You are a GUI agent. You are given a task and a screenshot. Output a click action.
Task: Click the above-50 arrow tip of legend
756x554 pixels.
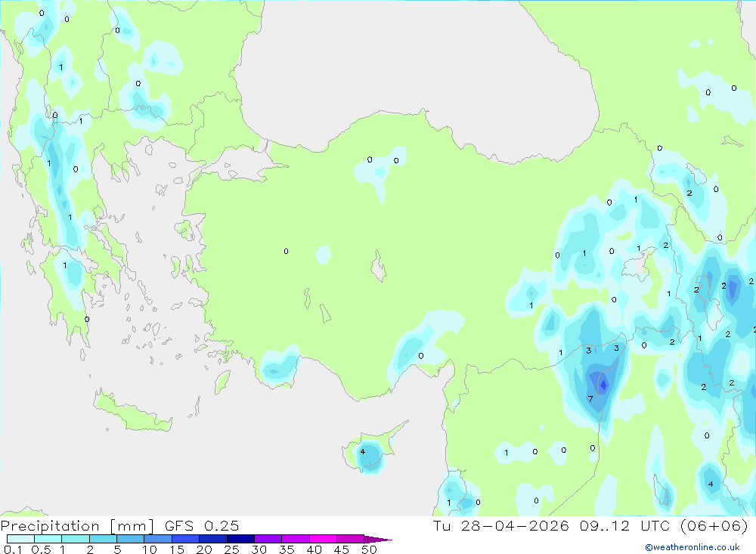pos(378,539)
